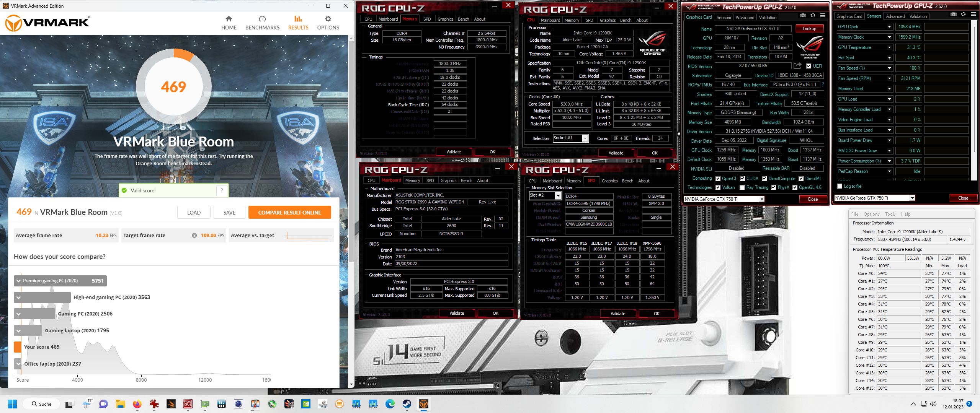Toggle the DirectML checkbox
This screenshot has height=413, width=980.
click(801, 178)
